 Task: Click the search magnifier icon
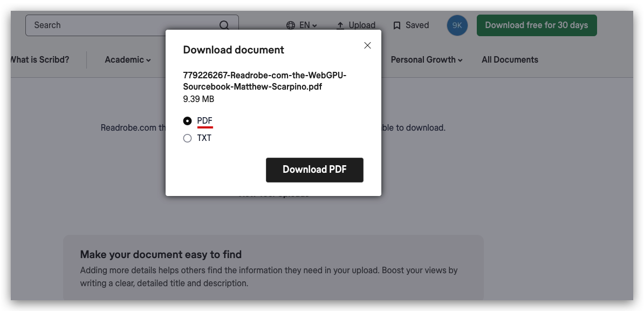[x=224, y=25]
